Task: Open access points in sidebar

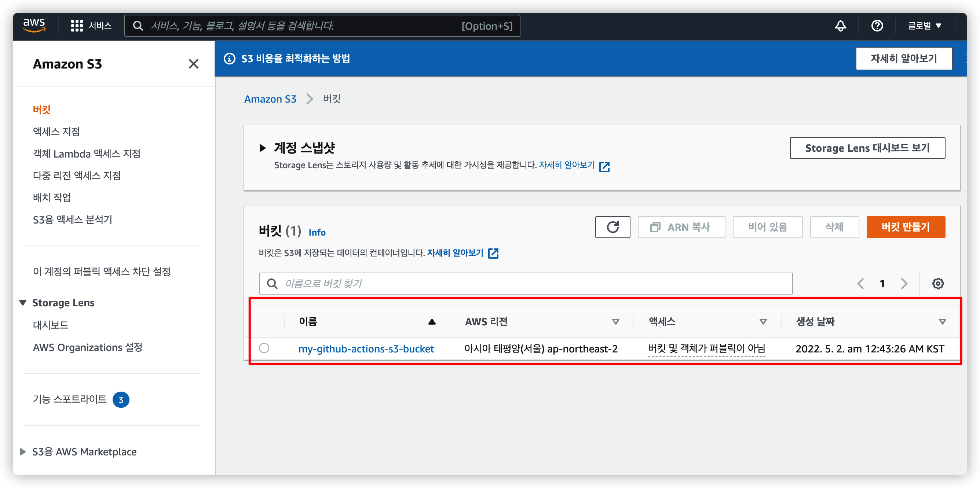Action: point(56,132)
